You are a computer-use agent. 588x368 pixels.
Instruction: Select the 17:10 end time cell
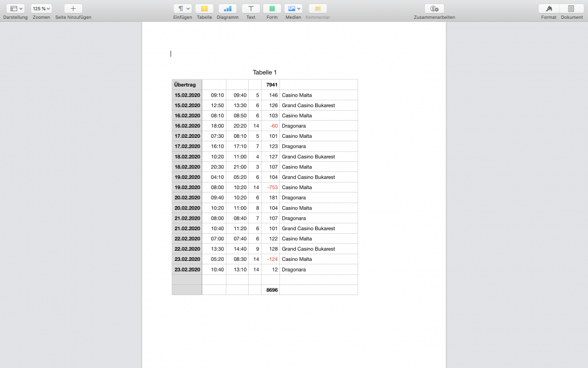(237, 147)
